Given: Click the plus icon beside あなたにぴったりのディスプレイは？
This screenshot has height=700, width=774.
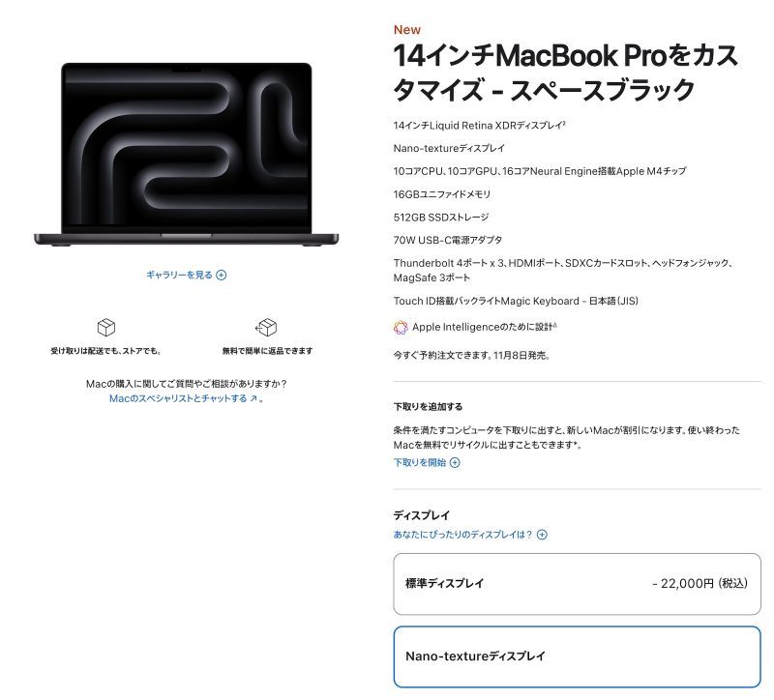Looking at the screenshot, I should [542, 535].
